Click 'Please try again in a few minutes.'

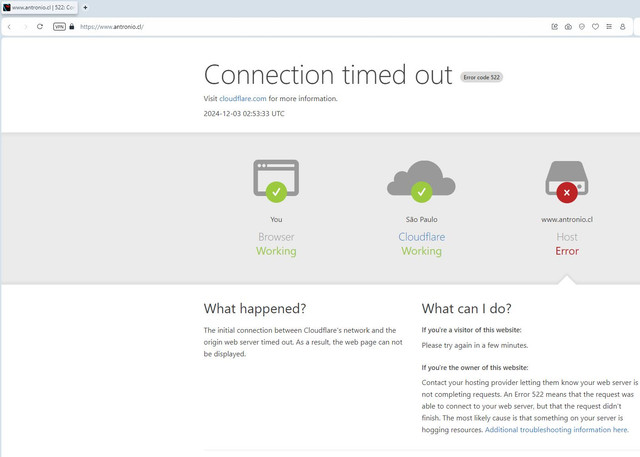(x=475, y=345)
